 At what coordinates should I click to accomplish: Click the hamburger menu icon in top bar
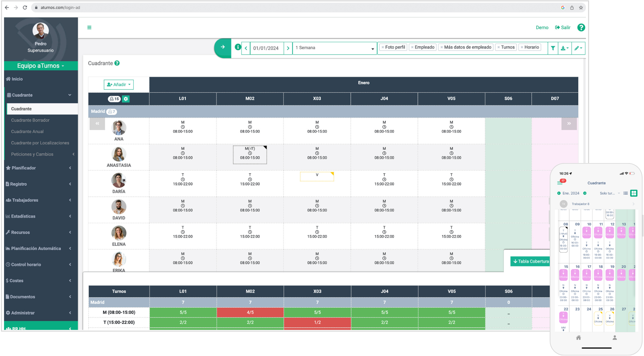point(89,27)
